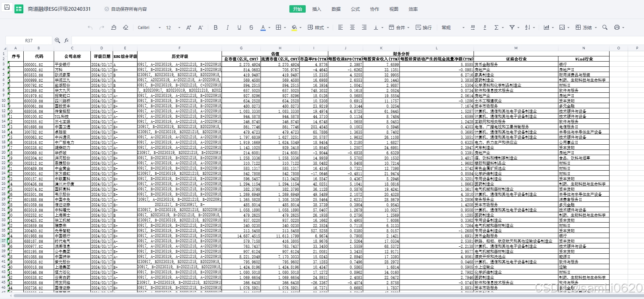Click the 合并 merge cells button
644x299 pixels.
(396, 27)
